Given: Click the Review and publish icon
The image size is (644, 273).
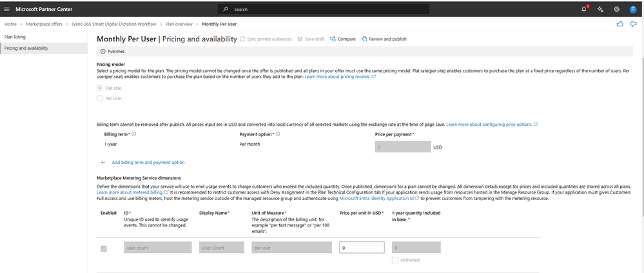Looking at the screenshot, I should point(364,39).
